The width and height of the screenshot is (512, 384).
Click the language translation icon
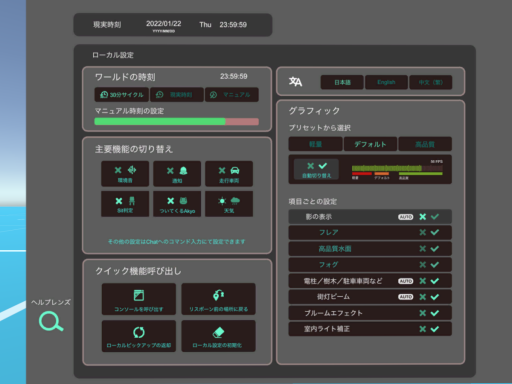tap(295, 82)
